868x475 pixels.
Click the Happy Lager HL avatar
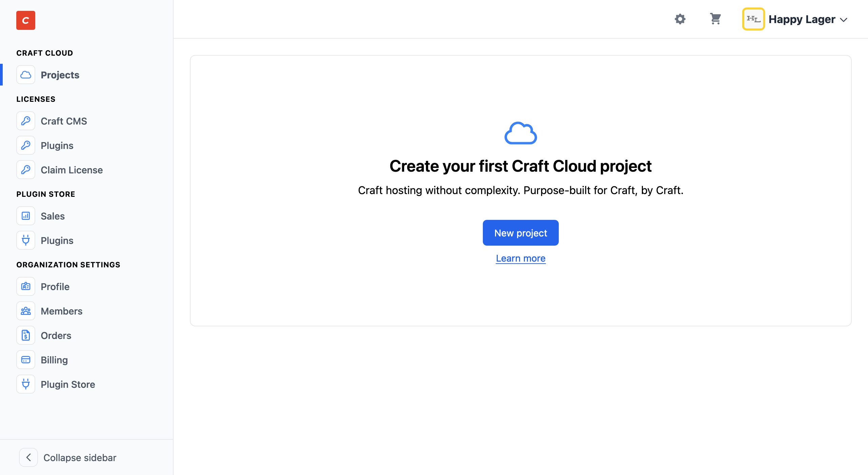coord(753,19)
